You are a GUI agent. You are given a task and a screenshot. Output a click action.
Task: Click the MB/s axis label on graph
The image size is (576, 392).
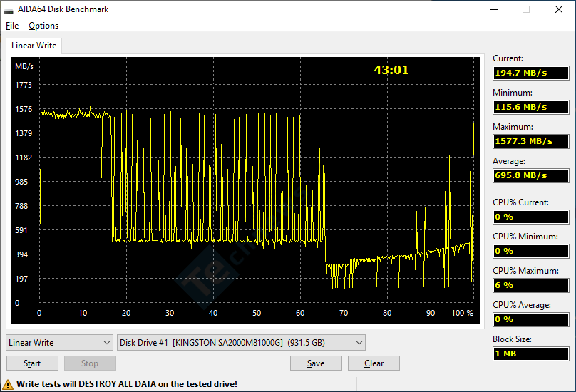24,66
